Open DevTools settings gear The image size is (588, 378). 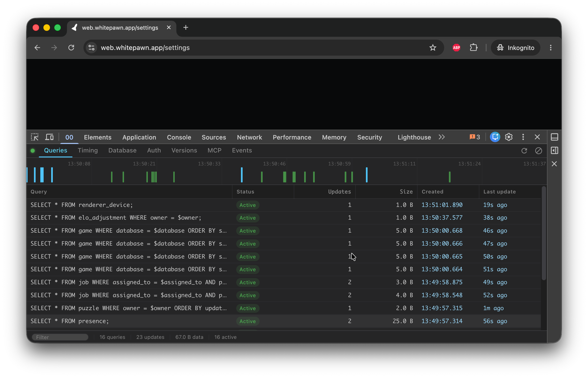coord(509,137)
